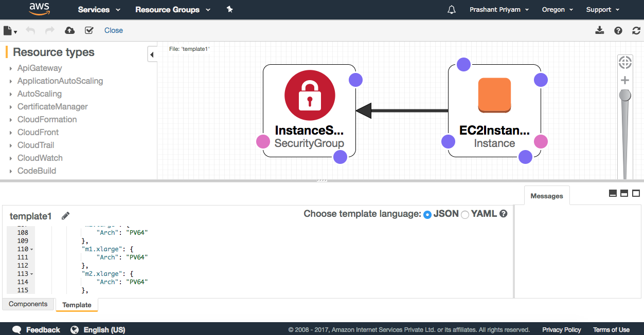Open the Oregon region dropdown
644x335 pixels.
pyautogui.click(x=558, y=10)
